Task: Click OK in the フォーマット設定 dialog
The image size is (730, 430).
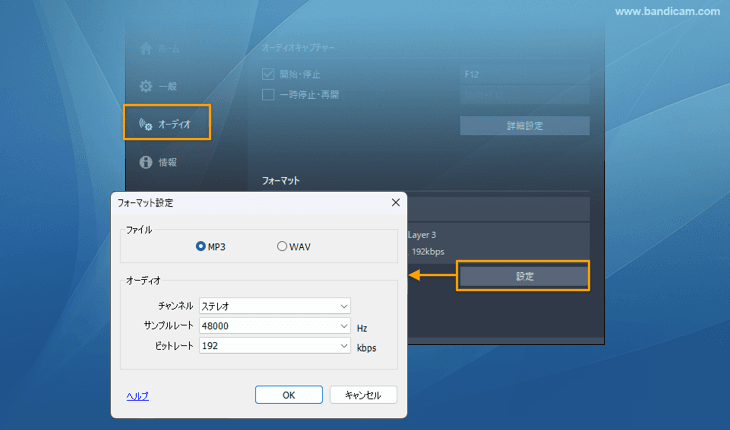Action: (x=289, y=395)
